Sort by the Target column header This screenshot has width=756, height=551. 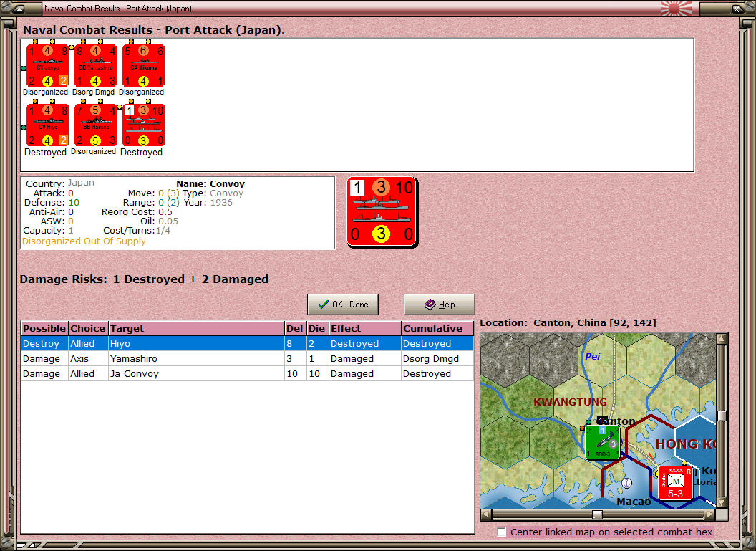tap(196, 329)
